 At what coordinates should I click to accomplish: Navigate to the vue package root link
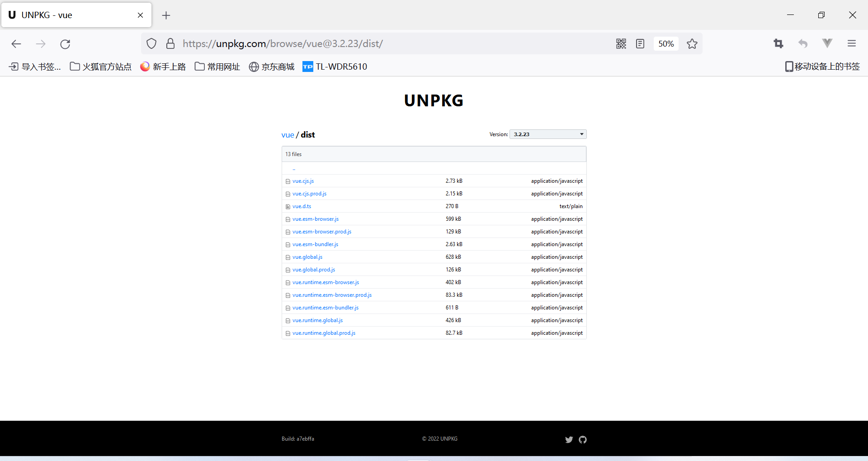288,134
